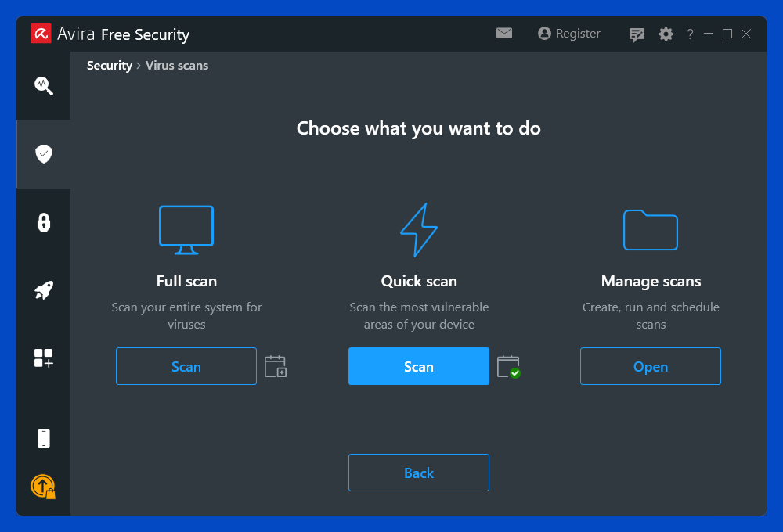Image resolution: width=783 pixels, height=532 pixels.
Task: Open the more apps grid-plus sidebar icon
Action: pos(43,358)
